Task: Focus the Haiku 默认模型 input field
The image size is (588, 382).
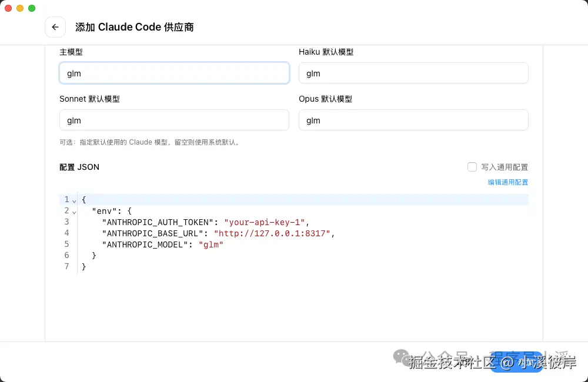Action: coord(413,73)
